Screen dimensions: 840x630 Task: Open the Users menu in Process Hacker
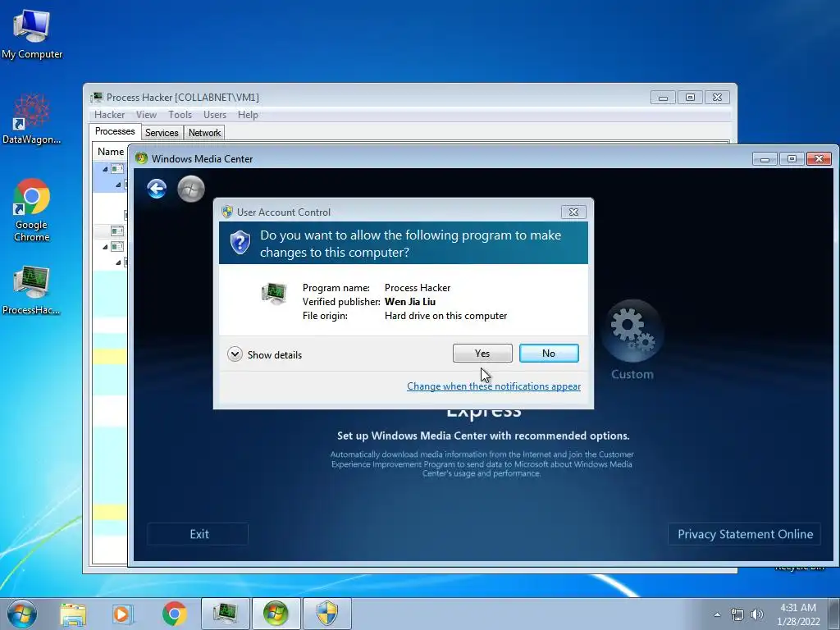tap(215, 115)
